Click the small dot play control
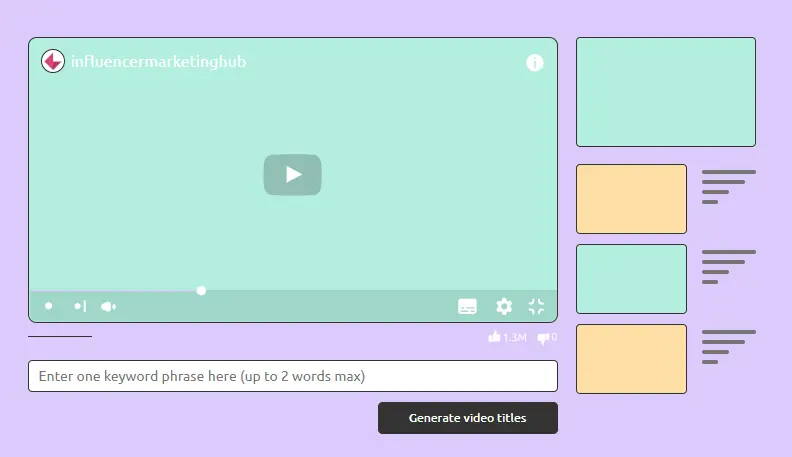The image size is (792, 457). (48, 306)
